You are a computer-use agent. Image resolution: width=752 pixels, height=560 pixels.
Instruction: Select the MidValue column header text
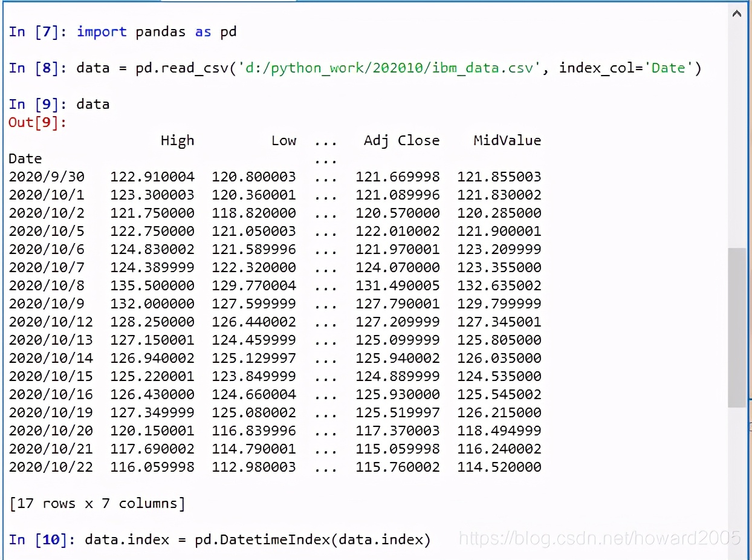[507, 140]
